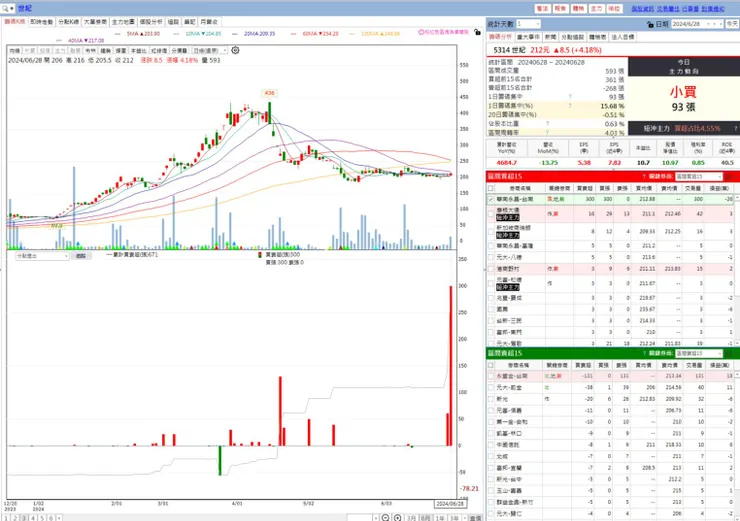The width and height of the screenshot is (740, 521).
Task: Open 關鍵券商 dropdown in 區間賣超15 header
Action: pyautogui.click(x=699, y=353)
